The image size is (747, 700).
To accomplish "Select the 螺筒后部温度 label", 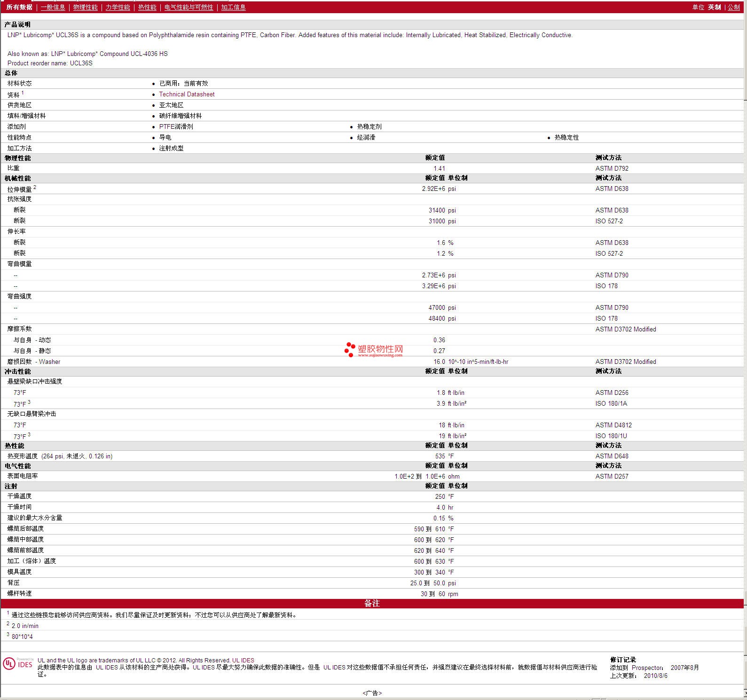I will [25, 528].
